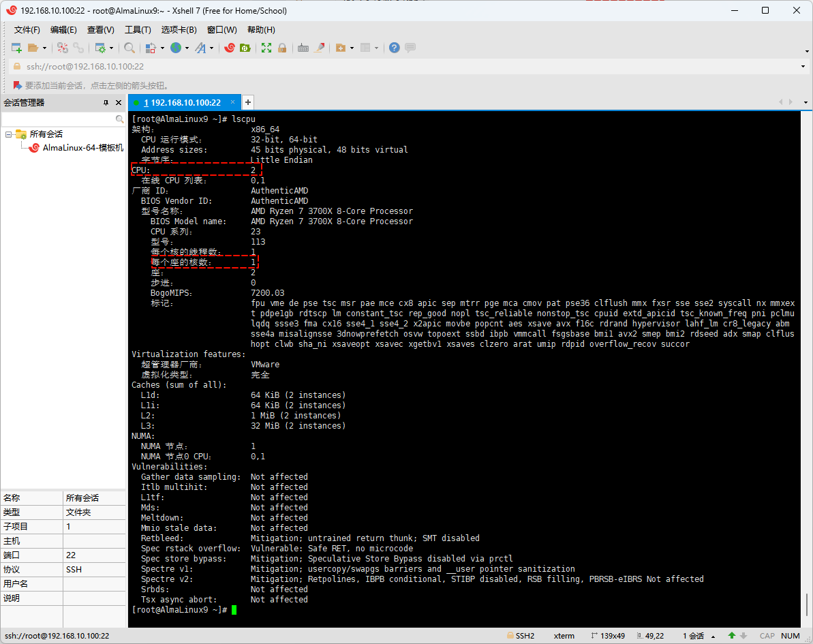Open Help via blue question mark icon
Viewport: 813px width, 644px height.
click(x=394, y=48)
